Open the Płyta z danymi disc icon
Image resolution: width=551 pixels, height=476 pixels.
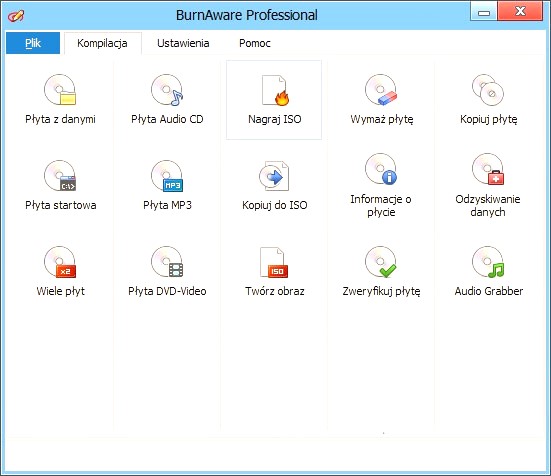(60, 90)
